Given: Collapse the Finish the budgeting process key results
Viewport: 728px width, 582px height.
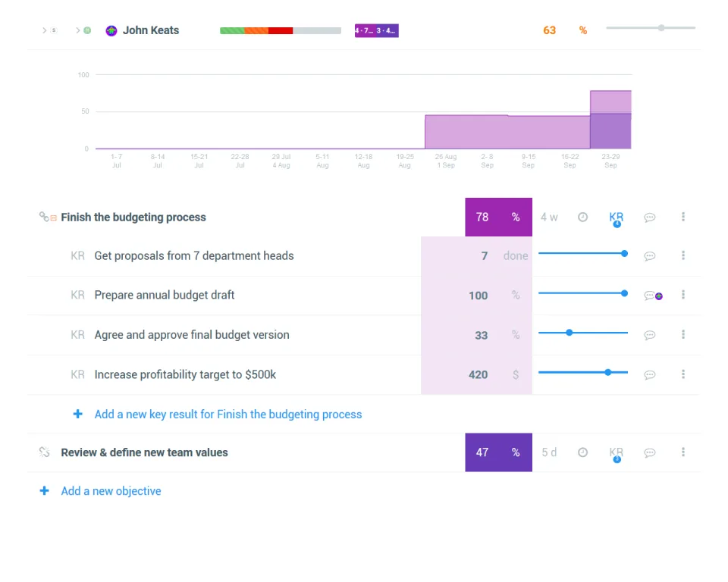Looking at the screenshot, I should 54,217.
